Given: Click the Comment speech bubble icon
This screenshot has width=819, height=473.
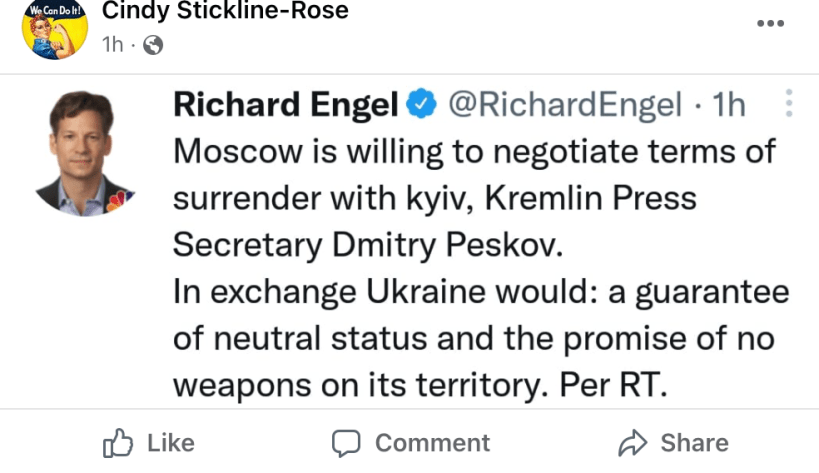Looking at the screenshot, I should (x=346, y=442).
